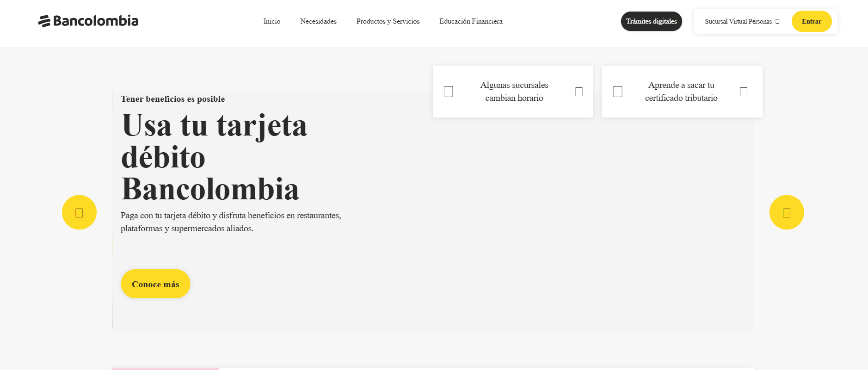Viewport: 868px width, 370px height.
Task: Click paragraph 'Paga con tu tarjeta débito'
Action: tap(231, 222)
